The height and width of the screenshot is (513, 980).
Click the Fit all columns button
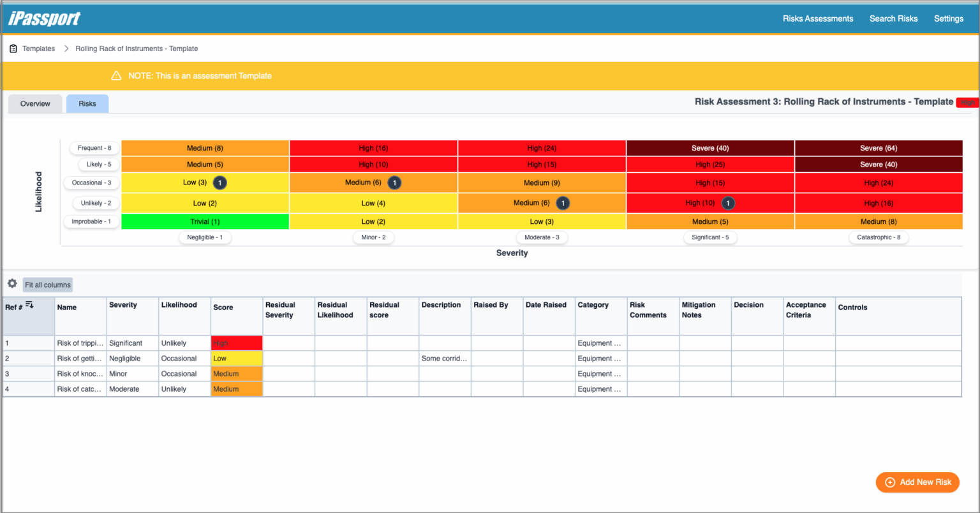pos(47,284)
